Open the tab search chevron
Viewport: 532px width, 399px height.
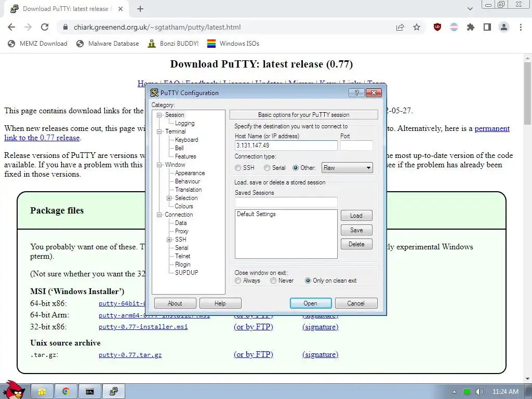(x=470, y=9)
